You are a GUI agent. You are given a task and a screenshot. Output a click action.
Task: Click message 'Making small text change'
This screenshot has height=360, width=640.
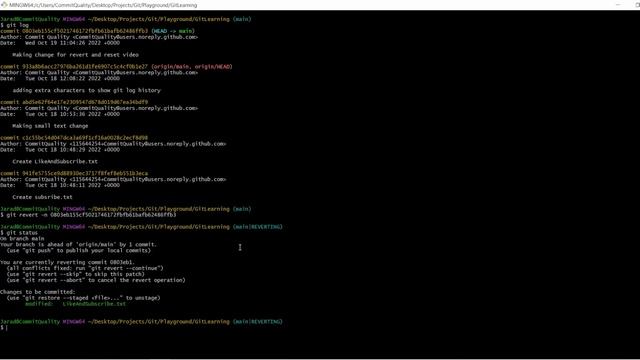pyautogui.click(x=50, y=126)
